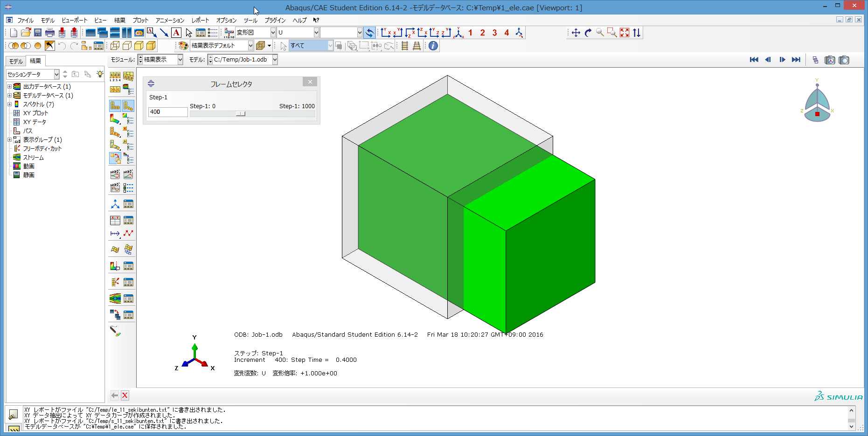Select the text annotation 'A' tool

click(176, 33)
